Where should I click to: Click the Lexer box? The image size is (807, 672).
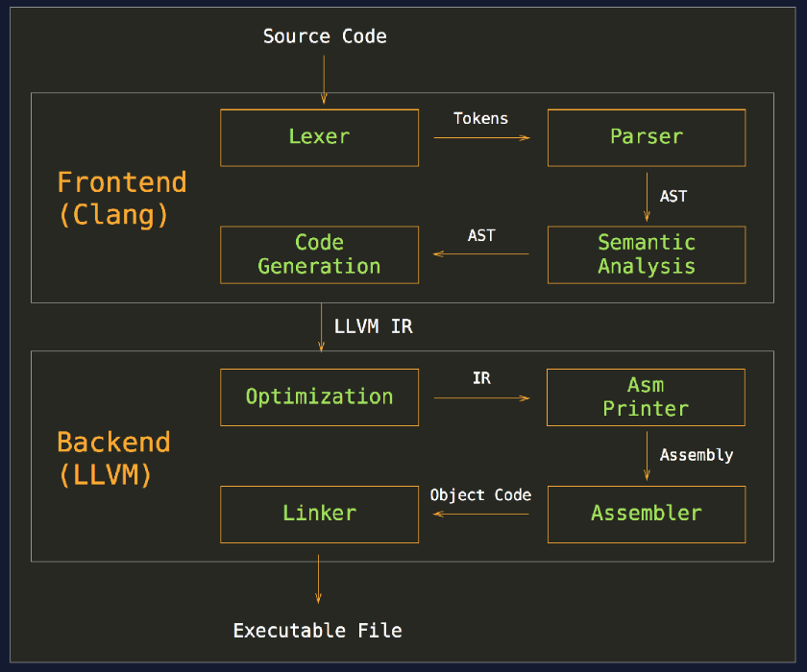tap(319, 137)
